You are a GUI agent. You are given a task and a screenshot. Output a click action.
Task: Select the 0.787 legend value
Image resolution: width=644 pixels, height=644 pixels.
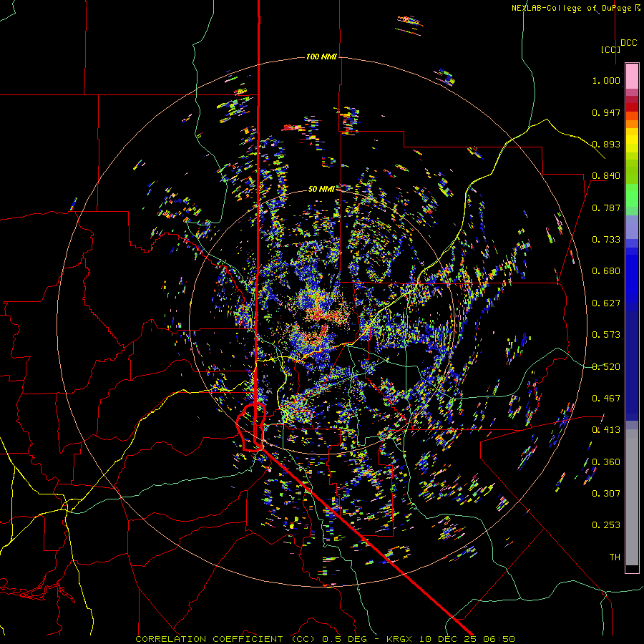[606, 208]
